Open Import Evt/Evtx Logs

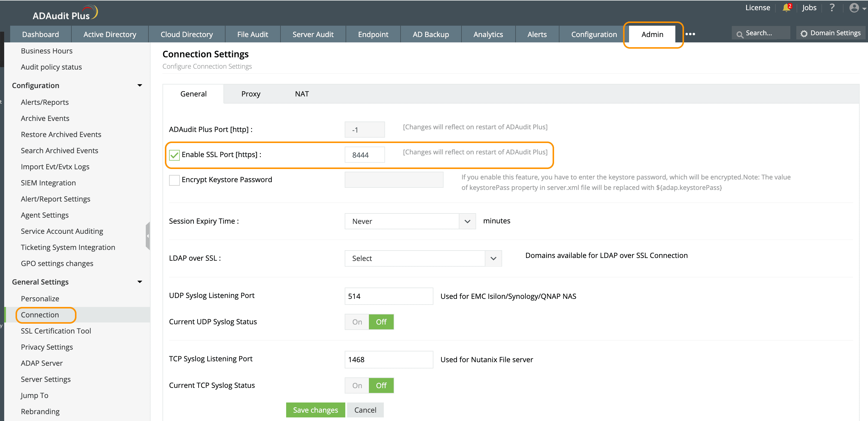click(x=55, y=167)
